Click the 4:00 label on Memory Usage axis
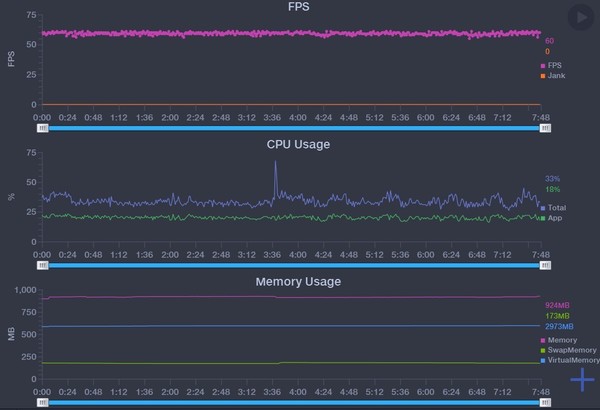Screen dimensions: 600x410 pyautogui.click(x=298, y=392)
